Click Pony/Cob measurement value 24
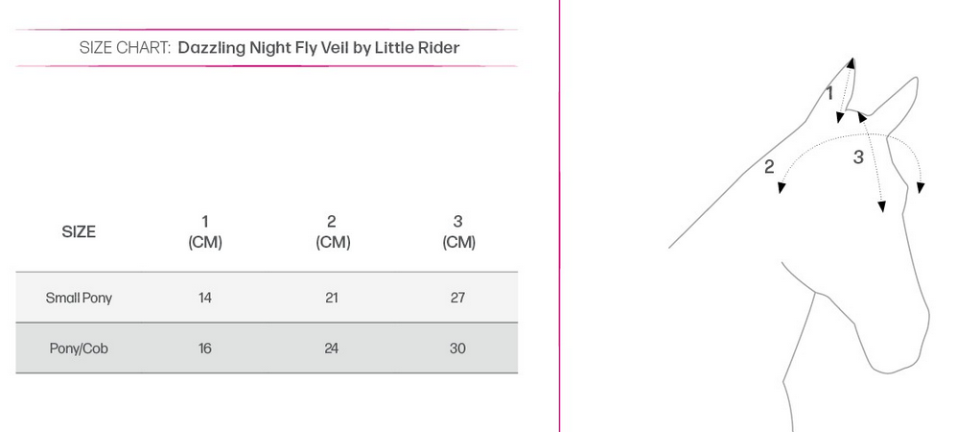 (x=332, y=348)
